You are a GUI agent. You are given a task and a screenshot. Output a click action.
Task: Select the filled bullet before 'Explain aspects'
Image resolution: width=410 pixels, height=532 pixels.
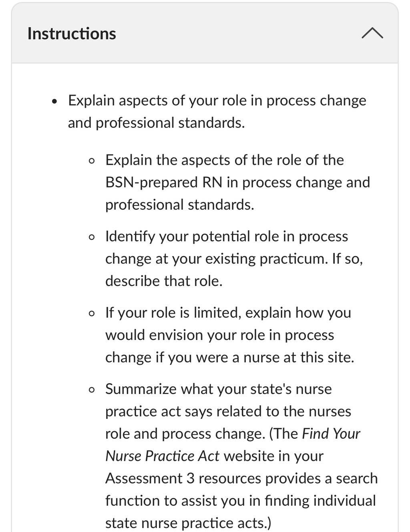(x=55, y=101)
